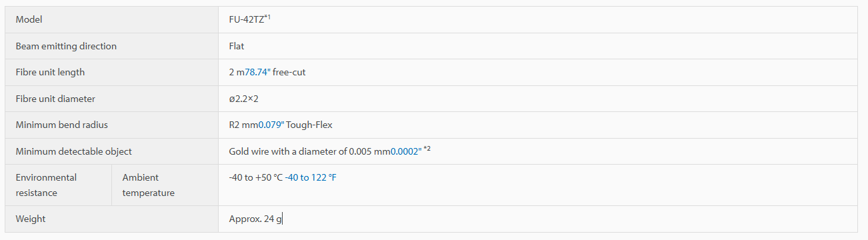Click the Environmental resistance cell
Image resolution: width=868 pixels, height=240 pixels.
(59, 185)
